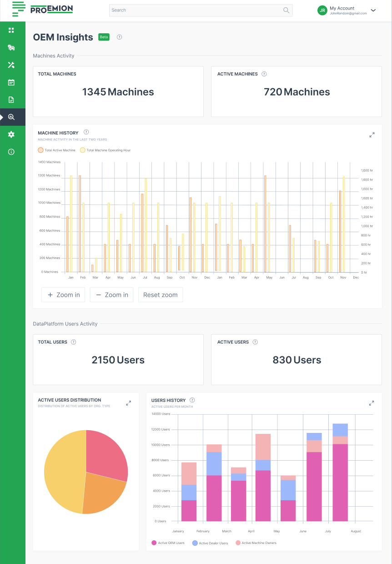
Task: Expand the Machine History chart to fullscreen
Action: [x=372, y=135]
